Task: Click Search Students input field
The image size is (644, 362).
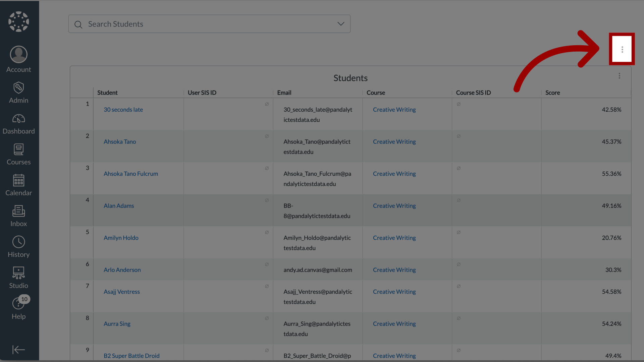Action: [x=209, y=23]
